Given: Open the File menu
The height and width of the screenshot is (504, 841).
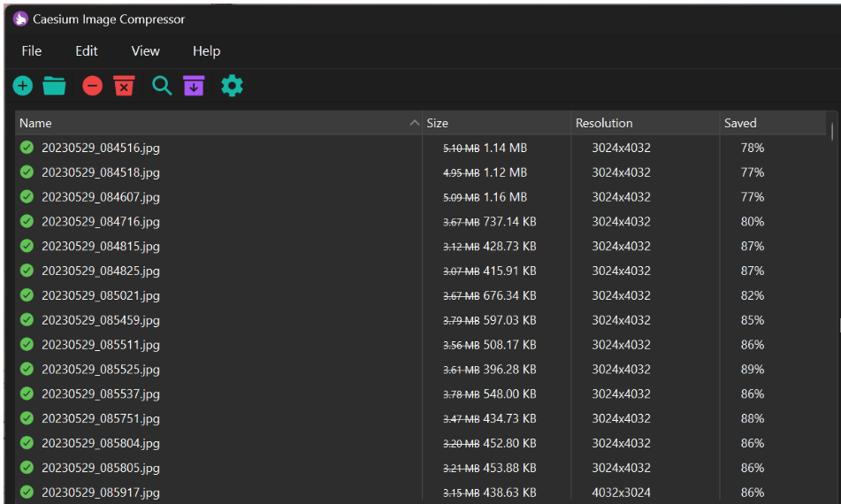Looking at the screenshot, I should coord(32,51).
